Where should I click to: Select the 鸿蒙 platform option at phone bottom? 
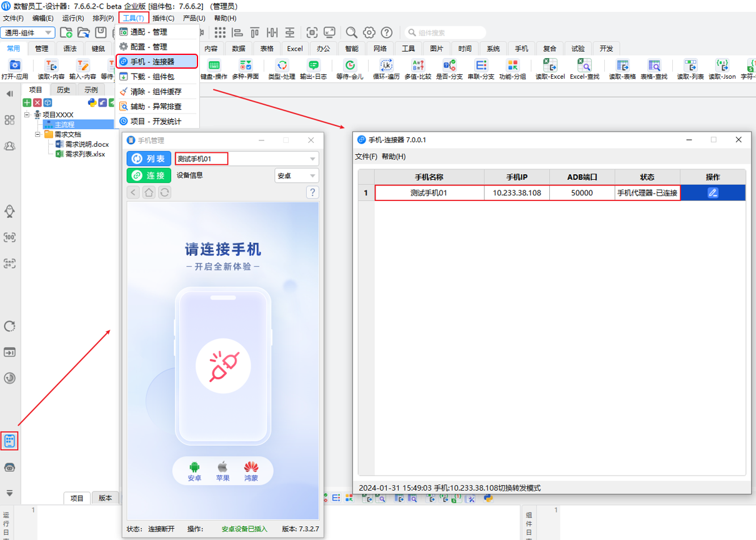[x=251, y=471]
